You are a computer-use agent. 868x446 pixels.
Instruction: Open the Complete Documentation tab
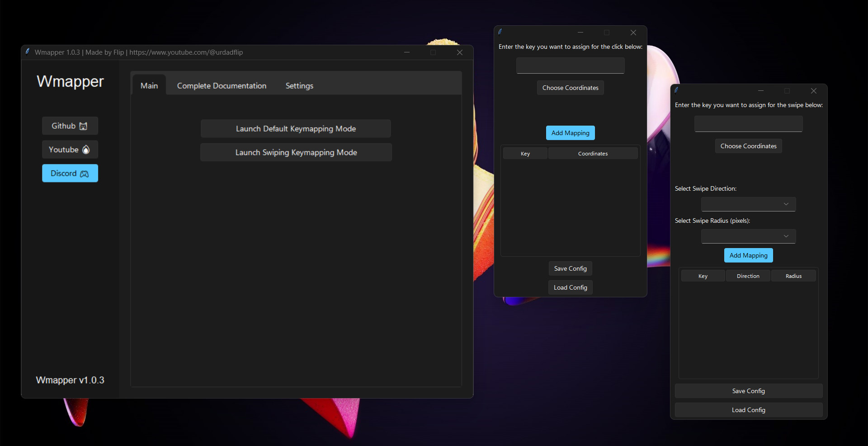(x=222, y=85)
